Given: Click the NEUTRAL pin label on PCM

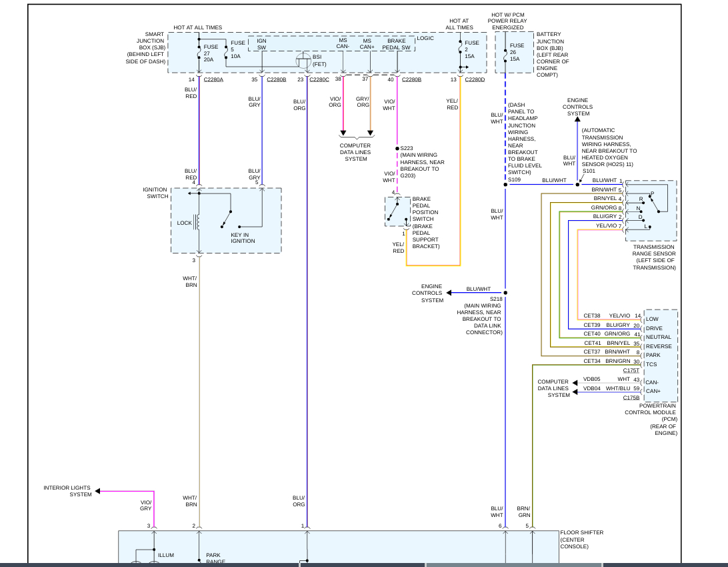Looking at the screenshot, I should 659,337.
